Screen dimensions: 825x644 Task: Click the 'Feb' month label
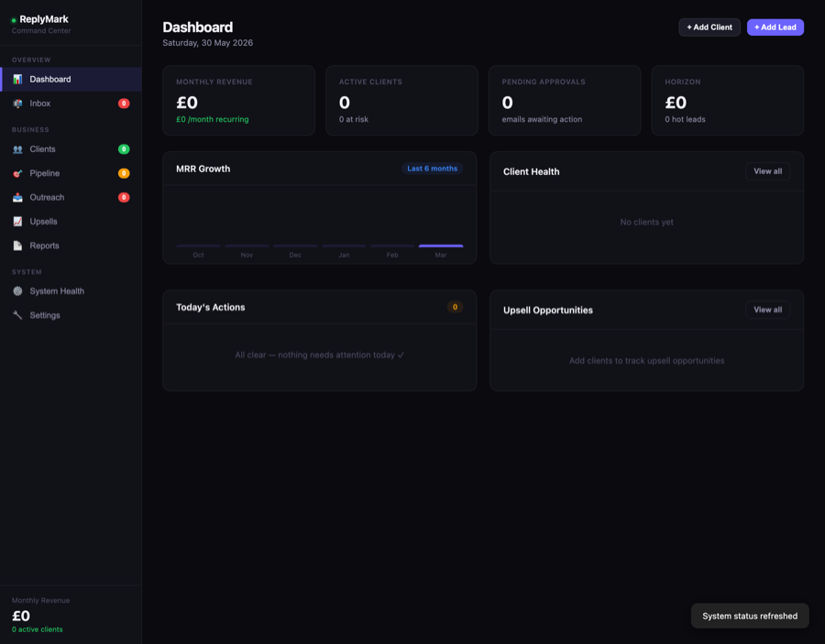pos(392,255)
